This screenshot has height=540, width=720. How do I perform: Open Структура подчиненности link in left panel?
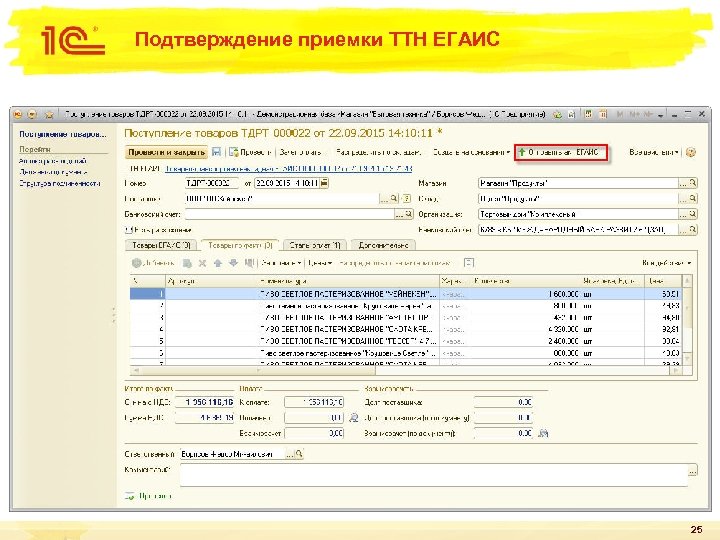pos(60,183)
